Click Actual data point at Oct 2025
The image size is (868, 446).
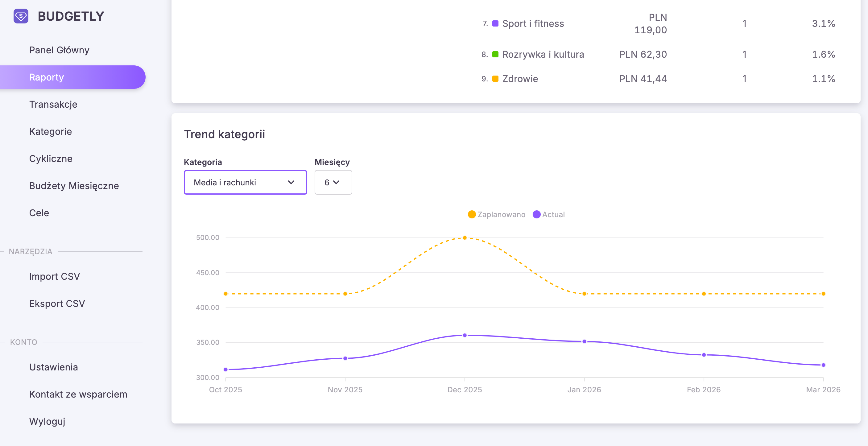coord(226,370)
